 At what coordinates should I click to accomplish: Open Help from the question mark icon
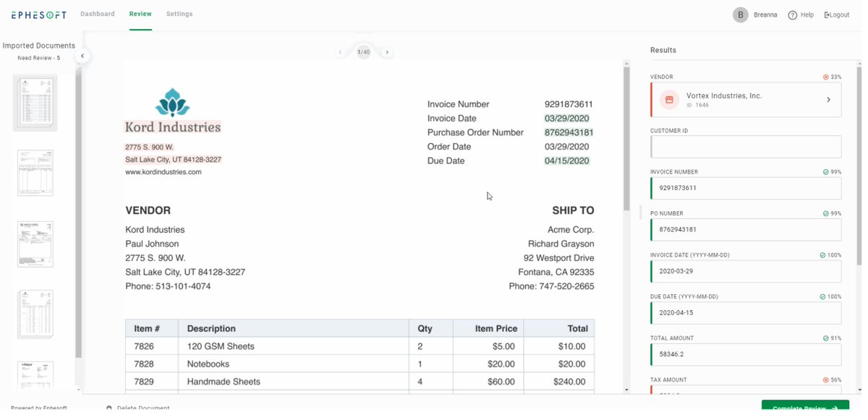[x=793, y=15]
